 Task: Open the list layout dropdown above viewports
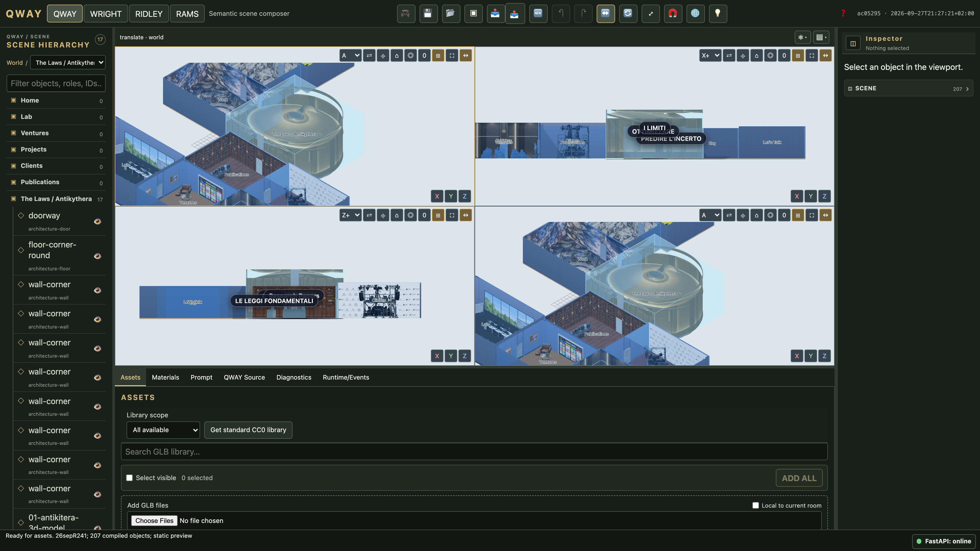pos(821,37)
